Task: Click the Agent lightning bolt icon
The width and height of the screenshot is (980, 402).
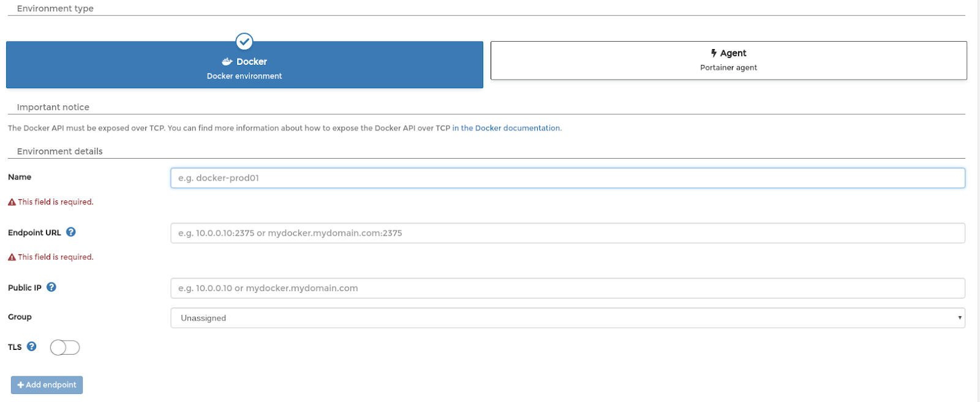Action: point(714,53)
